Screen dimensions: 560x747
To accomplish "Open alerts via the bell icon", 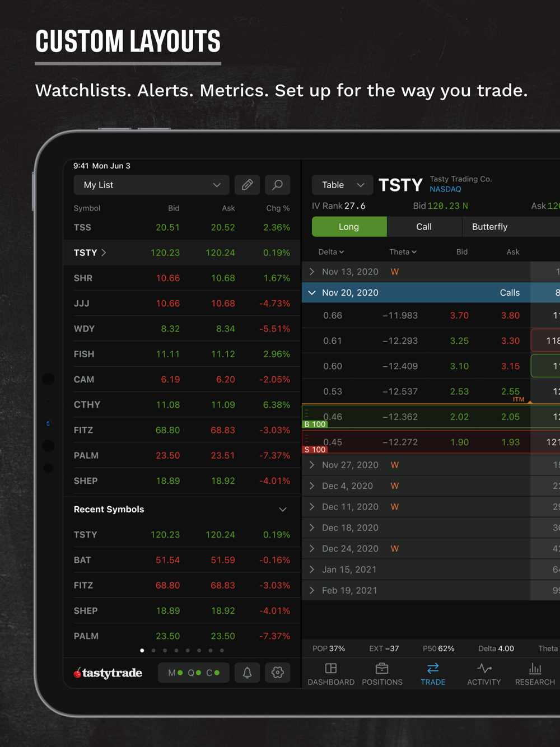I will (247, 673).
